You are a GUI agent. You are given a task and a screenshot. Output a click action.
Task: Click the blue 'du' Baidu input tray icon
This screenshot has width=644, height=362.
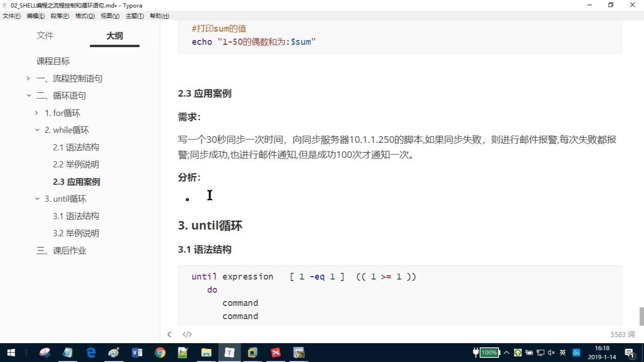pos(576,353)
